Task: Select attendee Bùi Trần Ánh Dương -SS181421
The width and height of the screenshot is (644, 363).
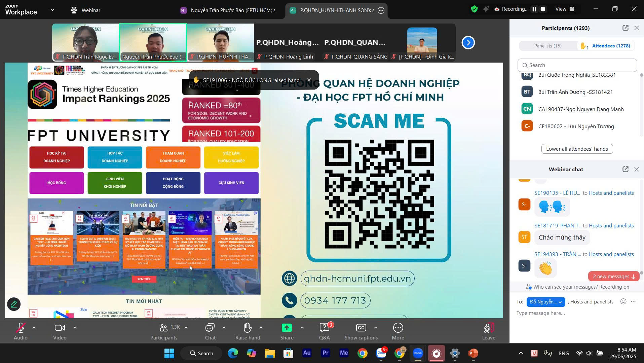Action: click(577, 92)
